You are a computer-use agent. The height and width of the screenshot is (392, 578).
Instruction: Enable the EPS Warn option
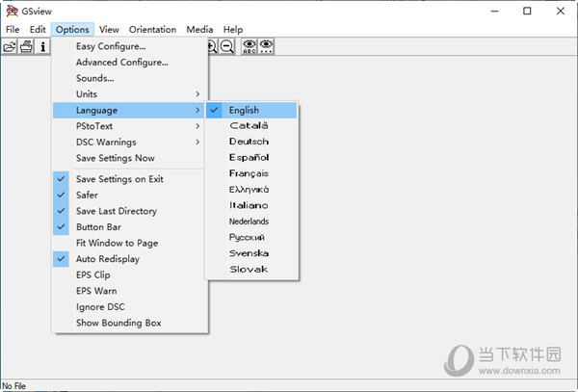[128, 291]
